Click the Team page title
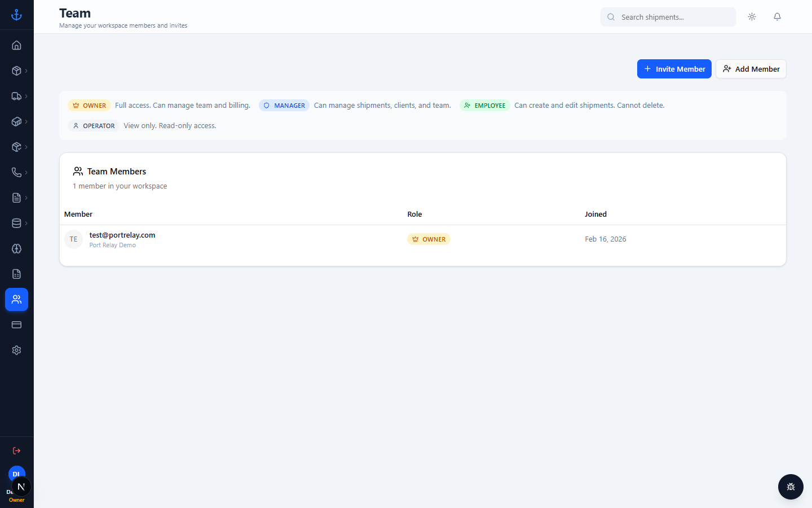This screenshot has height=508, width=812. coord(75,13)
